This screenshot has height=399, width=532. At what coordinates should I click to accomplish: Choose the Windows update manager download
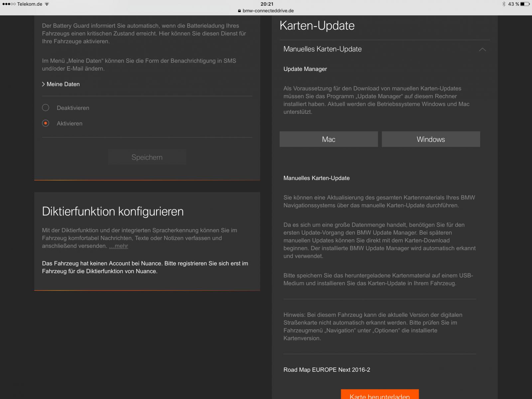tap(431, 139)
